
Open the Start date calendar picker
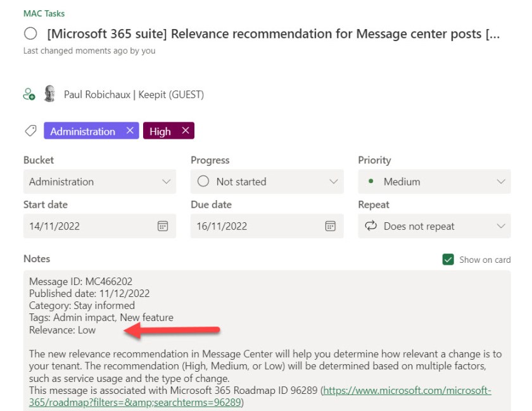pos(163,226)
